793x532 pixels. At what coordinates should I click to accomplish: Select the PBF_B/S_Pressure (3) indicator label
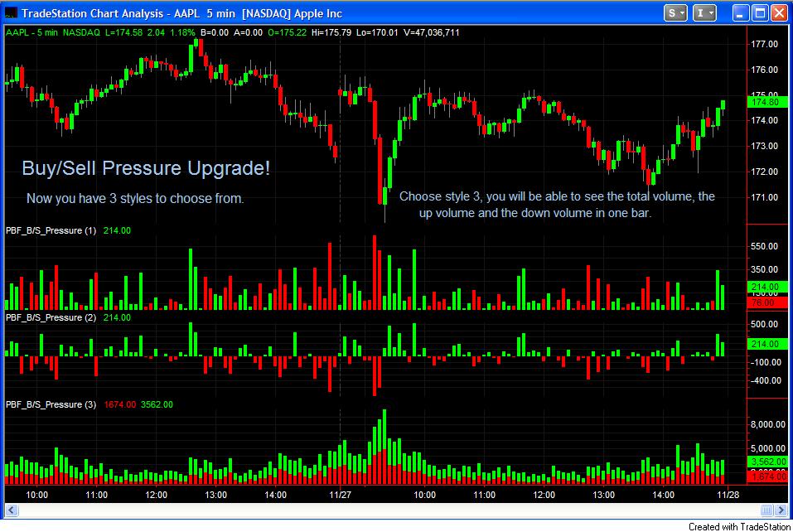coord(51,404)
